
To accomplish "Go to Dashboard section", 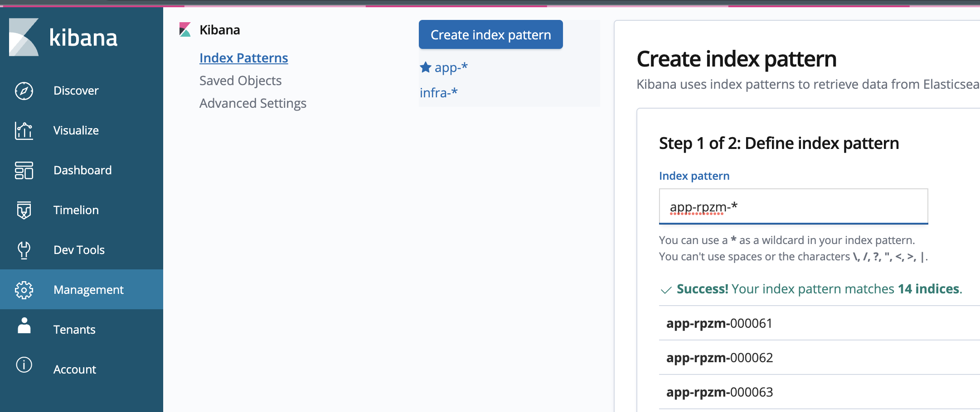I will (x=82, y=170).
